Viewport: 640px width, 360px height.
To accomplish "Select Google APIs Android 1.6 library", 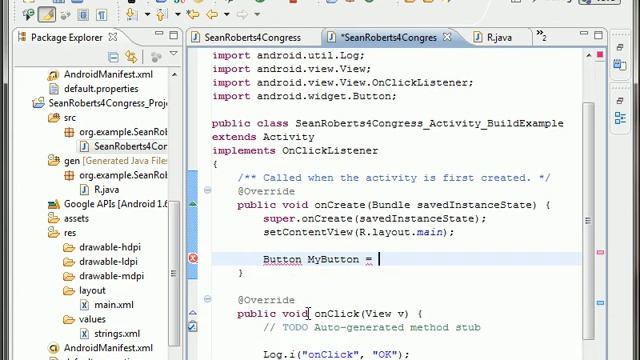I will click(x=107, y=204).
